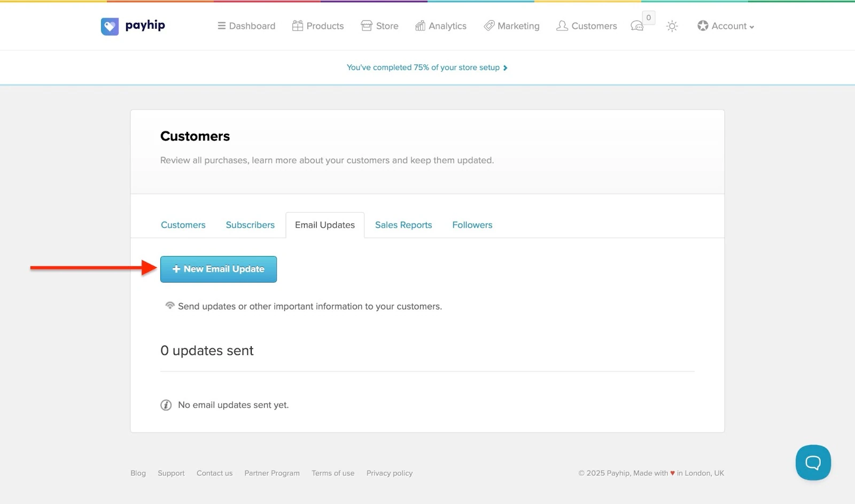Open the Privacy policy footer link
The width and height of the screenshot is (855, 504).
click(390, 473)
